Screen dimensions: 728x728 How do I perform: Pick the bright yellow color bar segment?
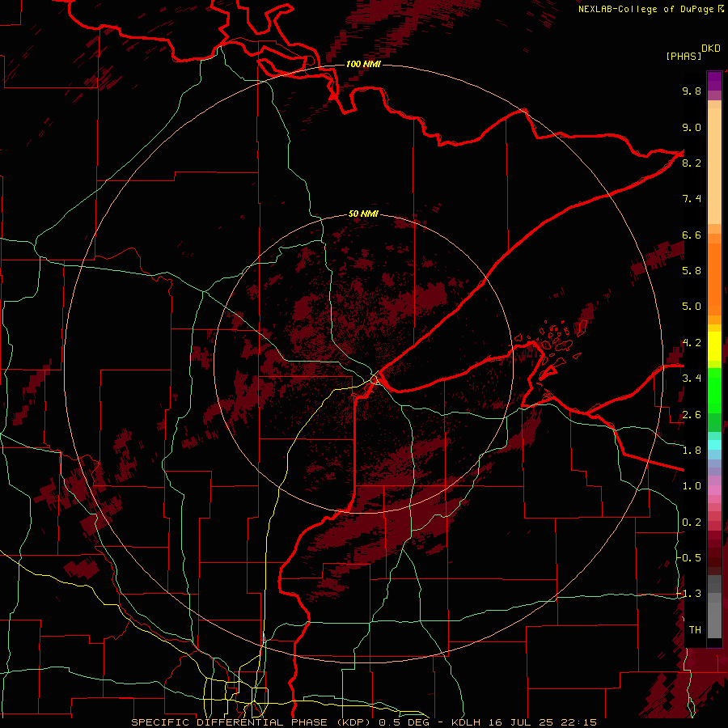click(x=714, y=346)
